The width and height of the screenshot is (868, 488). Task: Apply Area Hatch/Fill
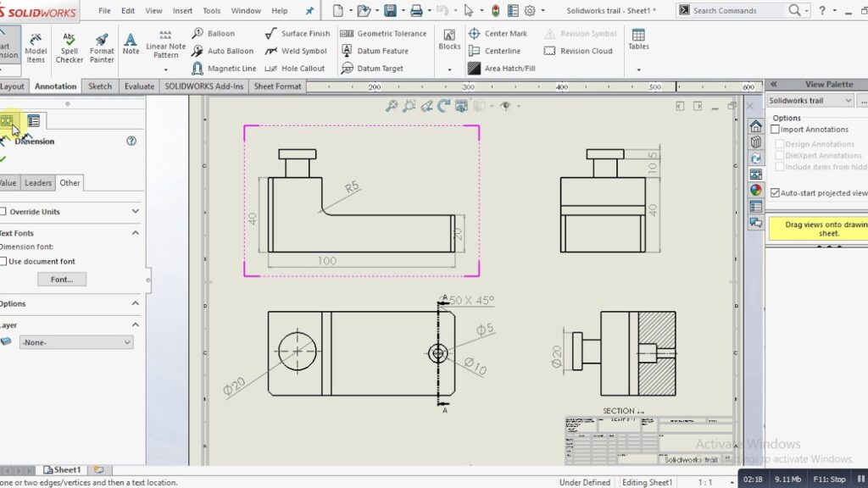[x=502, y=69]
